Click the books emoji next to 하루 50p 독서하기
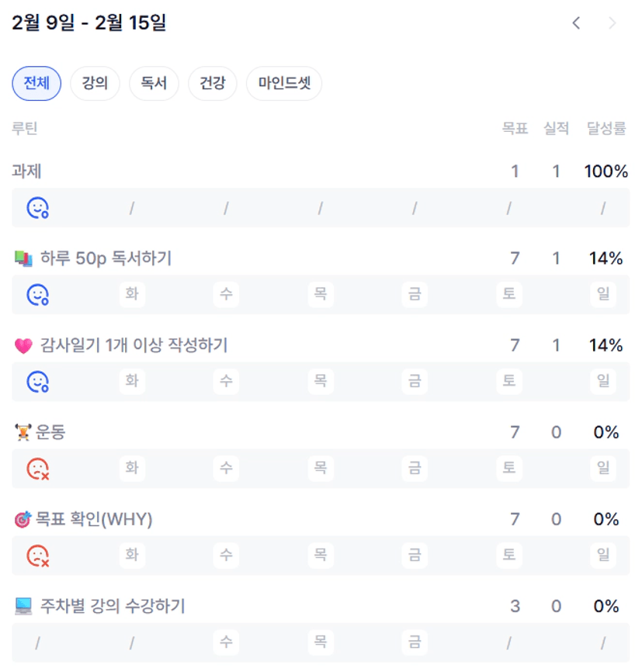This screenshot has width=642, height=672. tap(23, 258)
